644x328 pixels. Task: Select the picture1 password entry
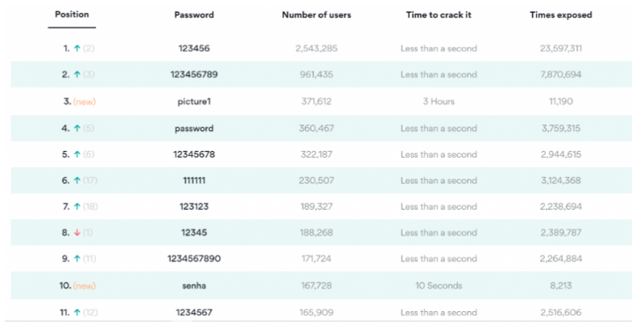(x=194, y=101)
